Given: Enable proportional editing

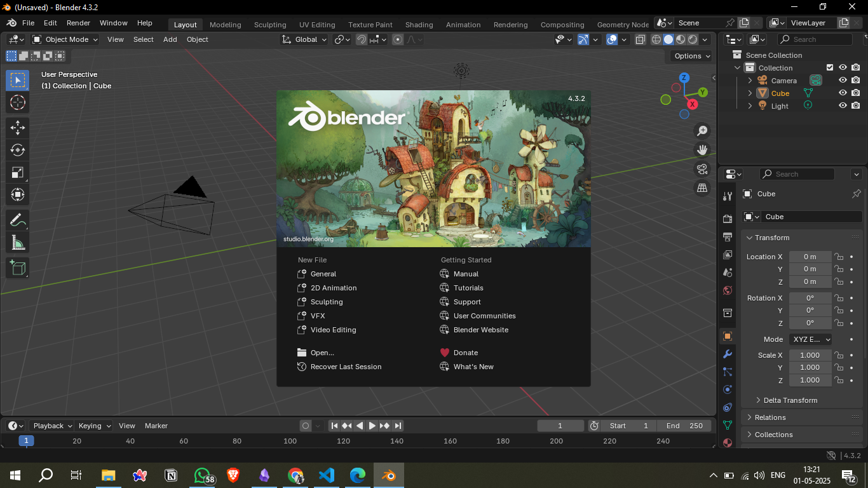Looking at the screenshot, I should click(x=398, y=39).
